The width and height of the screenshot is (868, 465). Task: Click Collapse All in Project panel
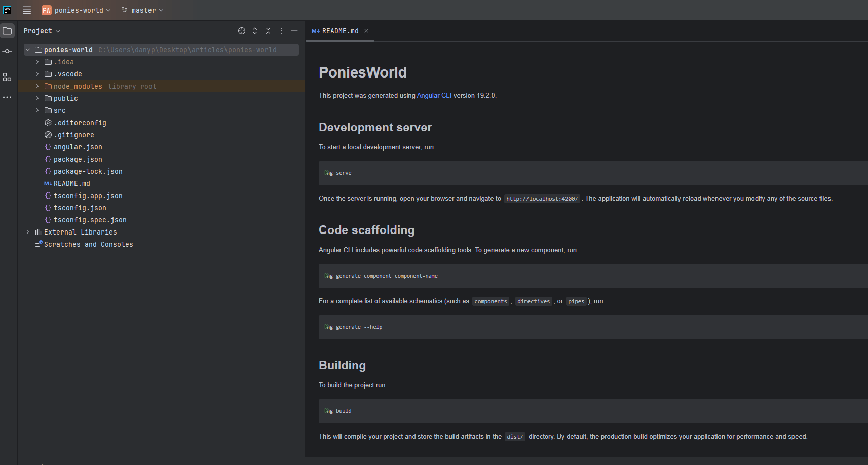click(x=268, y=31)
